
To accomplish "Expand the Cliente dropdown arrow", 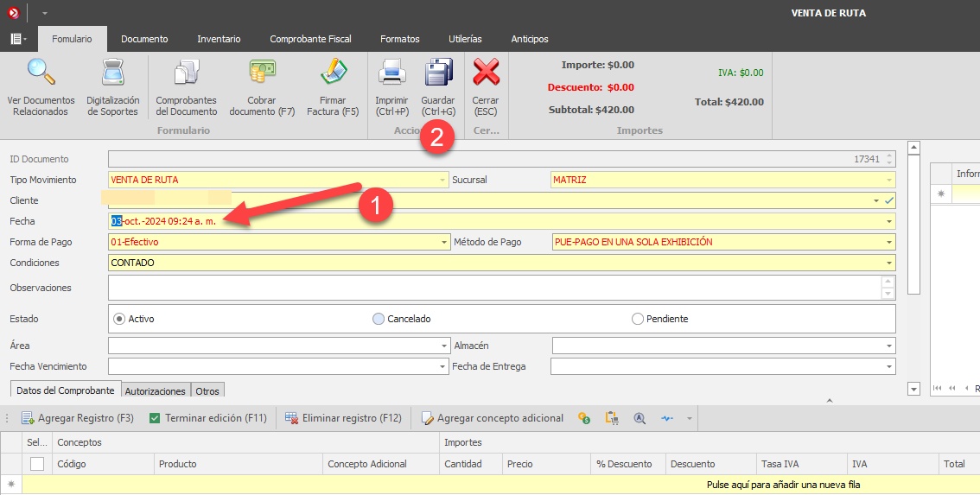I will (876, 200).
